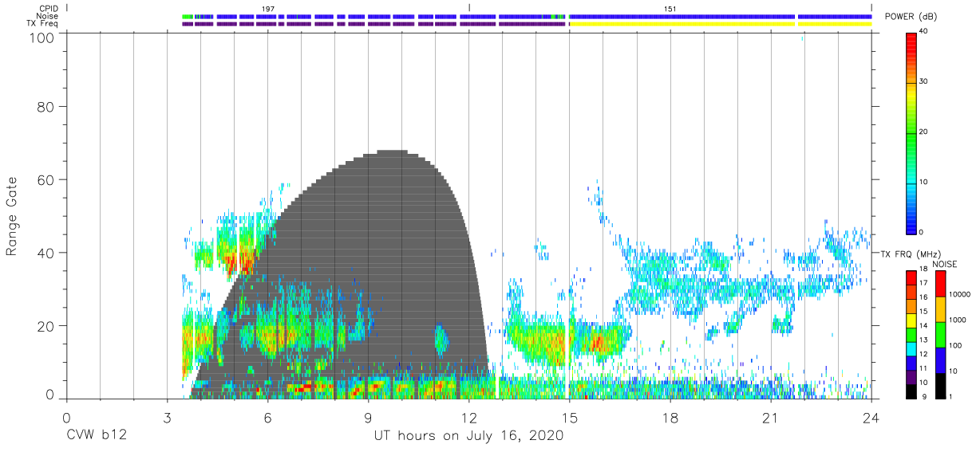Click the CVW b12 radar beam label
This screenshot has height=452, width=980.
97,436
